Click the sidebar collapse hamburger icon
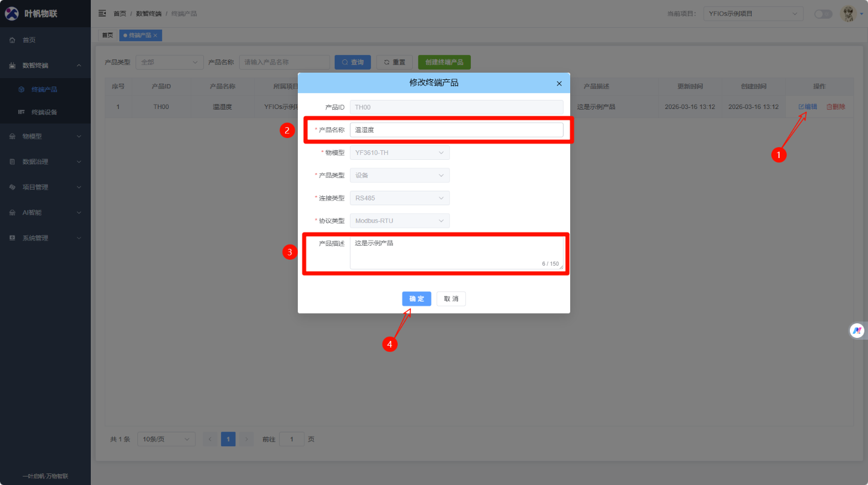Image resolution: width=868 pixels, height=485 pixels. pyautogui.click(x=102, y=13)
